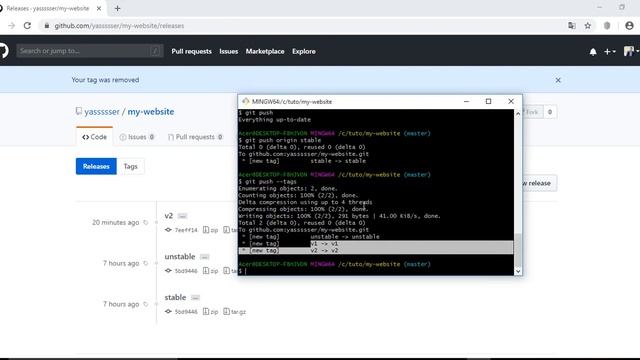Download zip for unstable tag

[211, 271]
